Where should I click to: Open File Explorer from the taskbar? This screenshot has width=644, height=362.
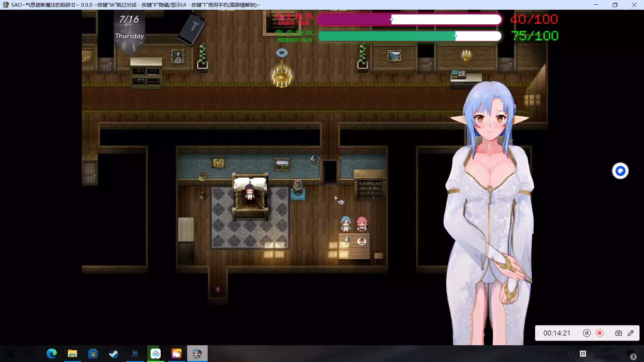(x=72, y=354)
